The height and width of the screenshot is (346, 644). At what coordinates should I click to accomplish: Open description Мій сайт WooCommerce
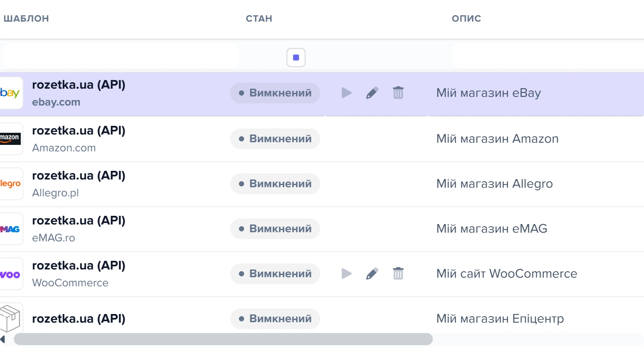[x=507, y=274]
